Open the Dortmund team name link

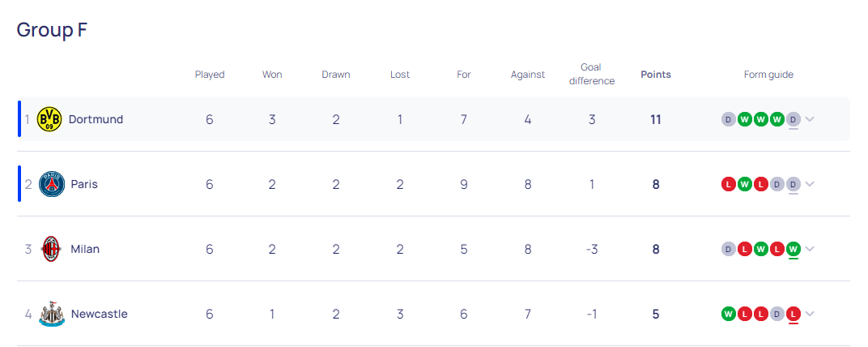point(96,119)
